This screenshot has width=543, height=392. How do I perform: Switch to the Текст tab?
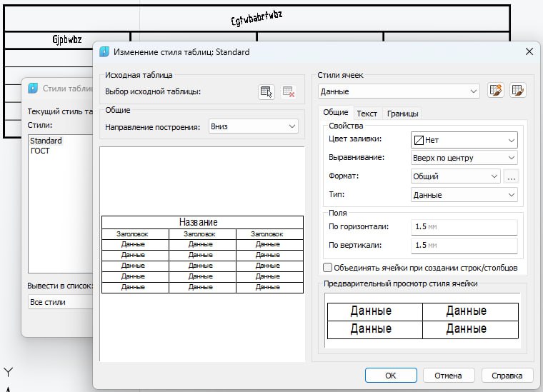pyautogui.click(x=367, y=114)
